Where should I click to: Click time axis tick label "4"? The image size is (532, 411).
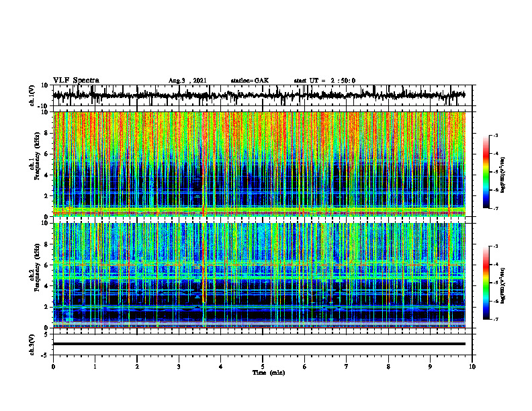221,367
